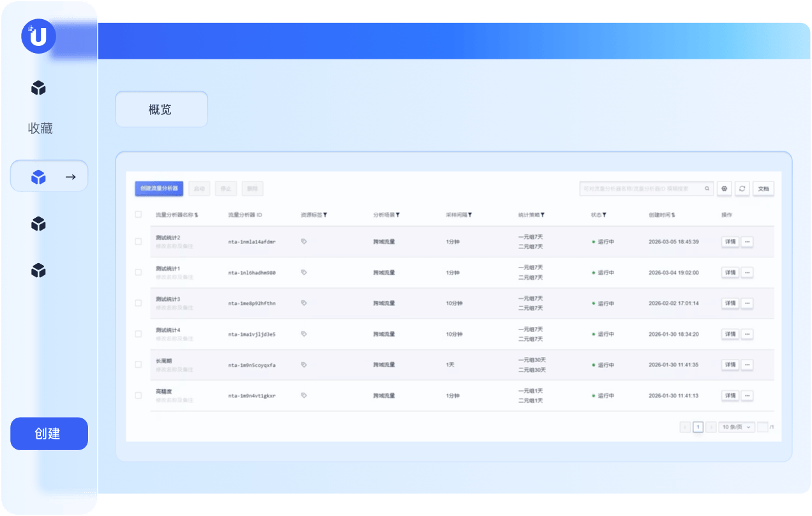Open the 分析场景 column filter
This screenshot has height=516, width=812.
398,215
